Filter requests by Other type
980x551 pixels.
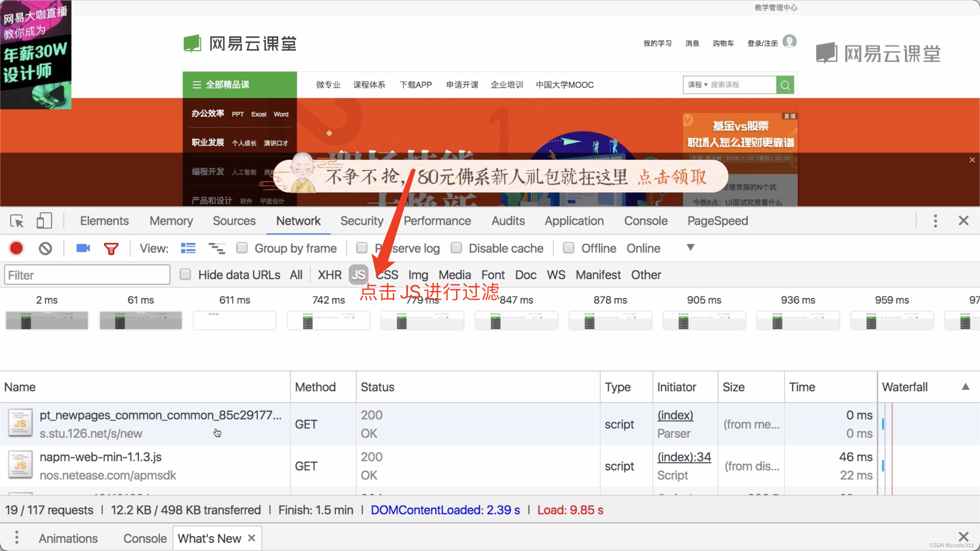pos(646,275)
